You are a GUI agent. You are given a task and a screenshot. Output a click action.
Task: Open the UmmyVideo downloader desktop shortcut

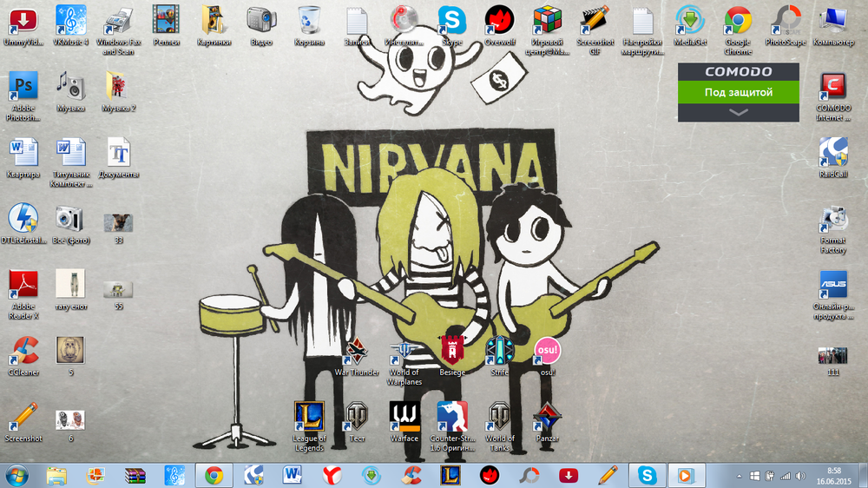(23, 25)
